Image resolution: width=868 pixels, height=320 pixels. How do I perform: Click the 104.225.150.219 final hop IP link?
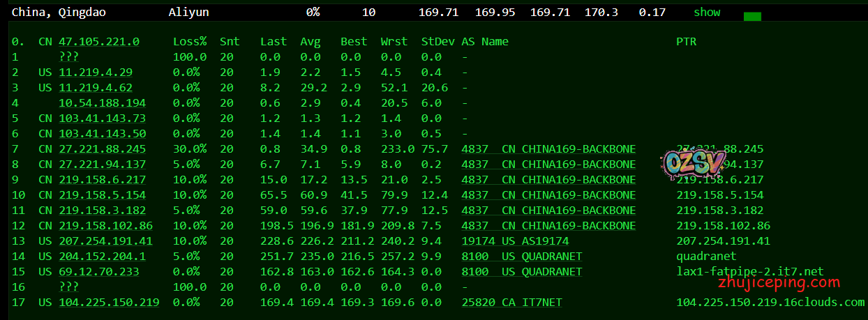click(x=108, y=303)
